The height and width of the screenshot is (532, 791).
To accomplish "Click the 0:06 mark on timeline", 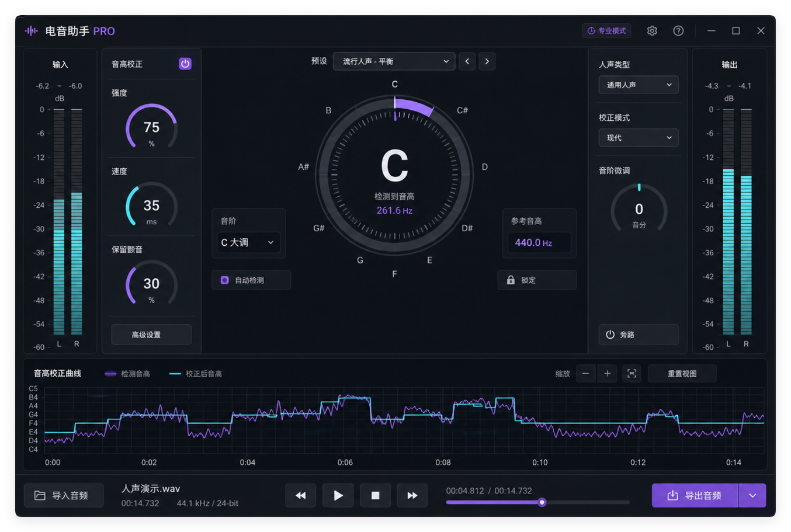I will click(345, 463).
